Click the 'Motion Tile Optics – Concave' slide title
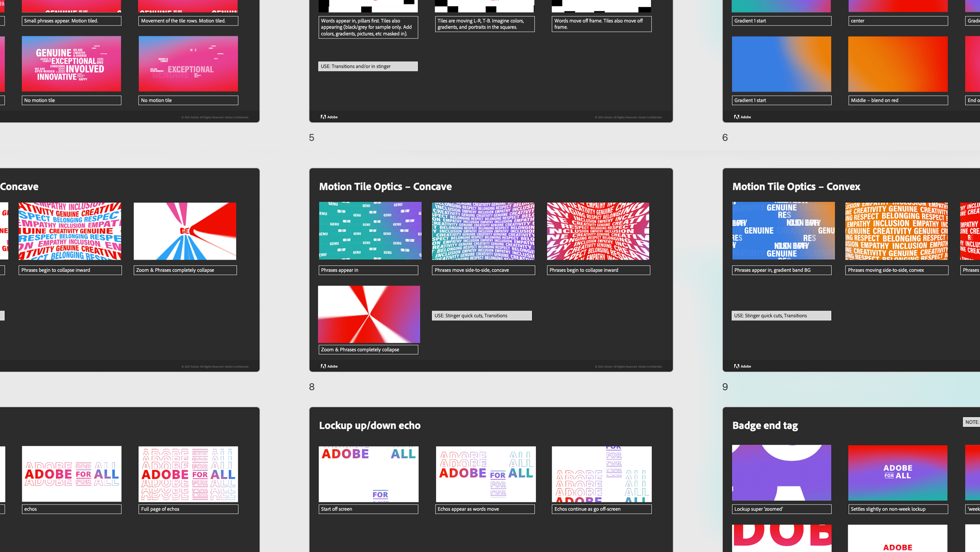The width and height of the screenshot is (980, 552). [385, 186]
